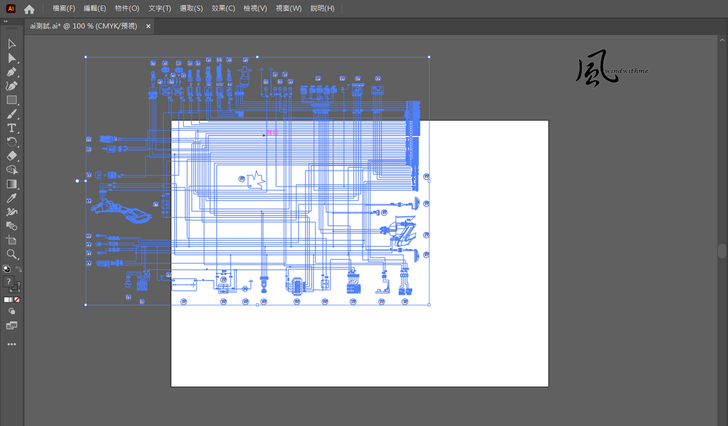Activate the Type tool

coord(12,128)
